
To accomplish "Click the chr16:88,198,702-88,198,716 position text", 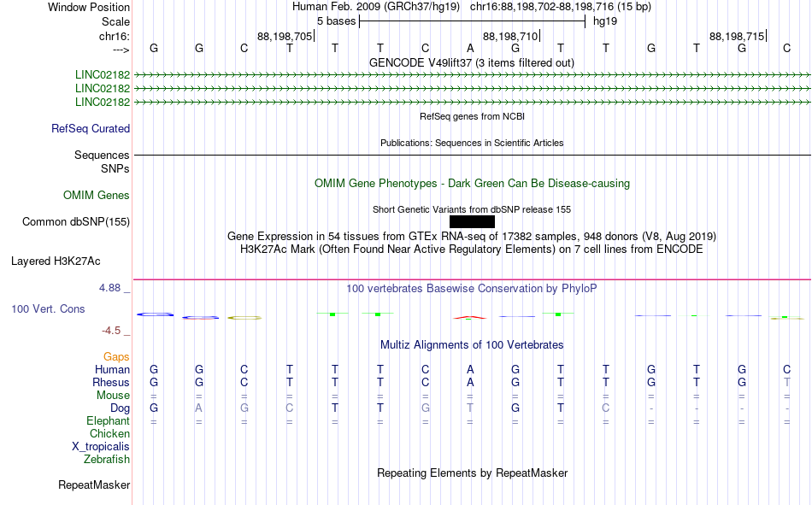I will (561, 7).
